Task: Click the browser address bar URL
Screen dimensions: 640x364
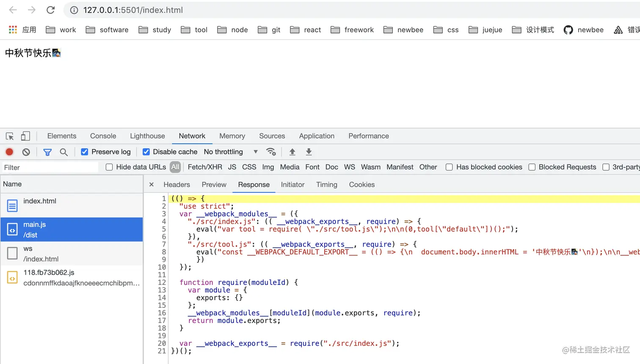Action: 133,10
